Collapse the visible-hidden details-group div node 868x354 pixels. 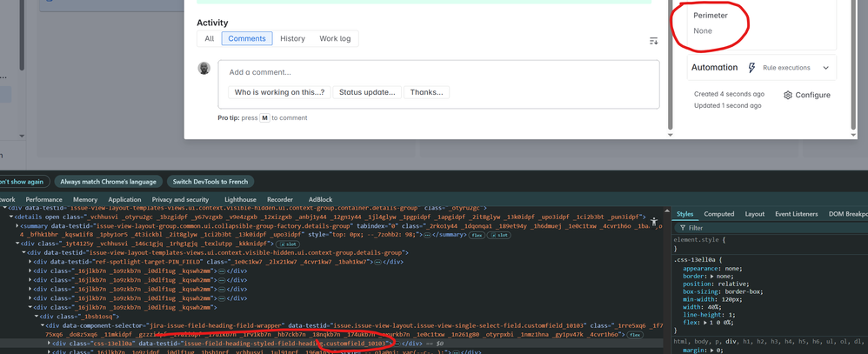tap(23, 252)
